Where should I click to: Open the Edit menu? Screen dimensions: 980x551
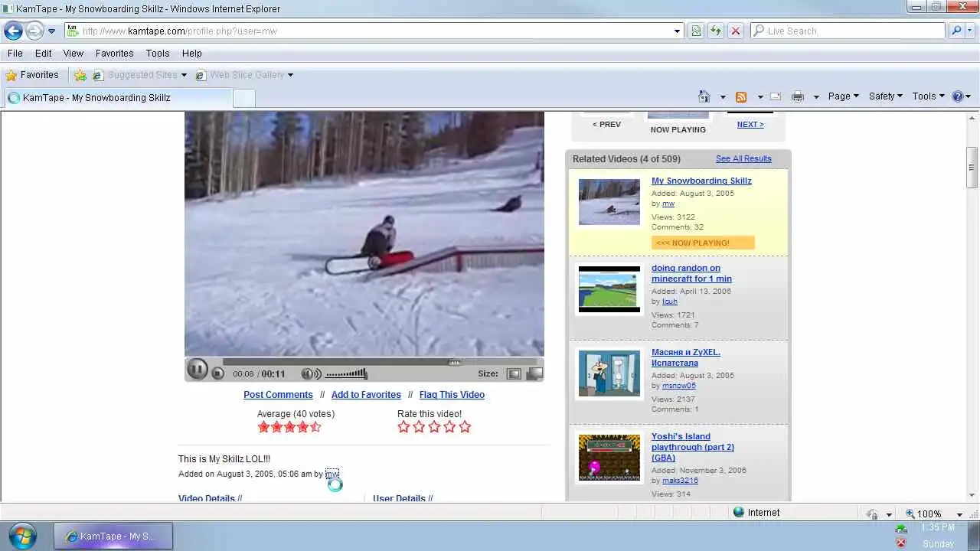[44, 54]
